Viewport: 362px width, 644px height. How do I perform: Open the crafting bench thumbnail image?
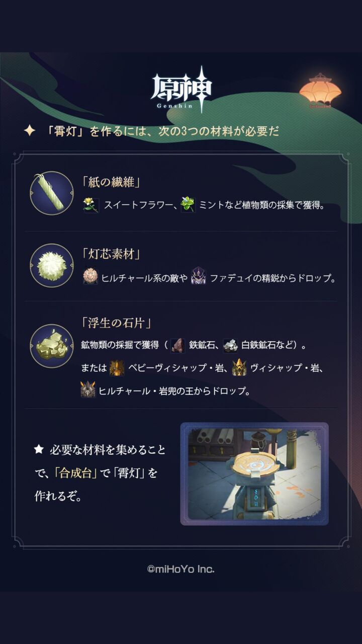pos(254,474)
